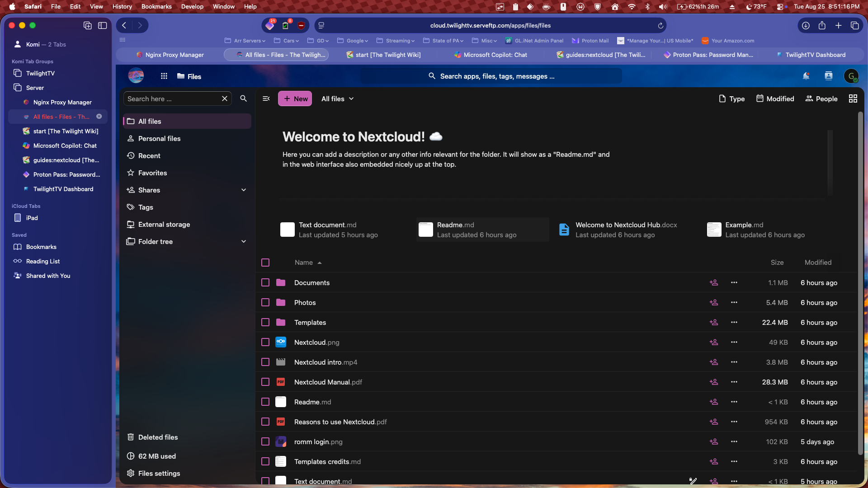Open the People filter dropdown
The height and width of the screenshot is (488, 868).
pyautogui.click(x=821, y=99)
